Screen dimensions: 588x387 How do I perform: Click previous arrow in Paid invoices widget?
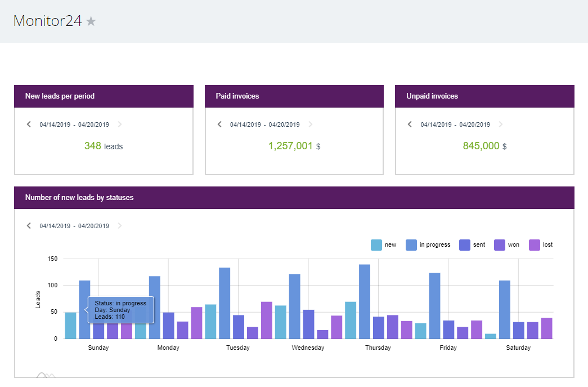(219, 124)
